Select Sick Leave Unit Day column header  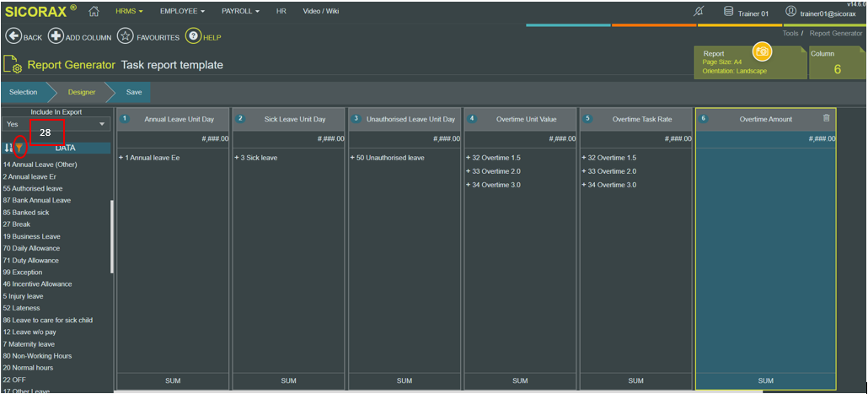coord(288,119)
